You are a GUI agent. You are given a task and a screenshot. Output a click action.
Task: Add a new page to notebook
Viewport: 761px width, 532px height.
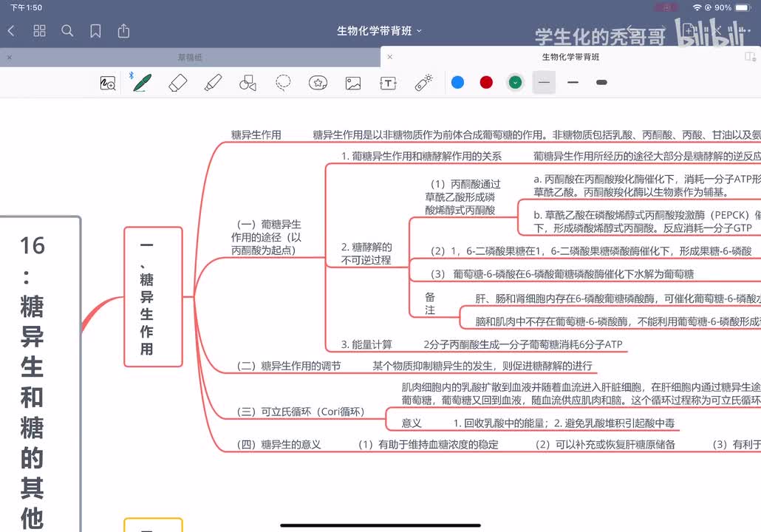pos(689,30)
